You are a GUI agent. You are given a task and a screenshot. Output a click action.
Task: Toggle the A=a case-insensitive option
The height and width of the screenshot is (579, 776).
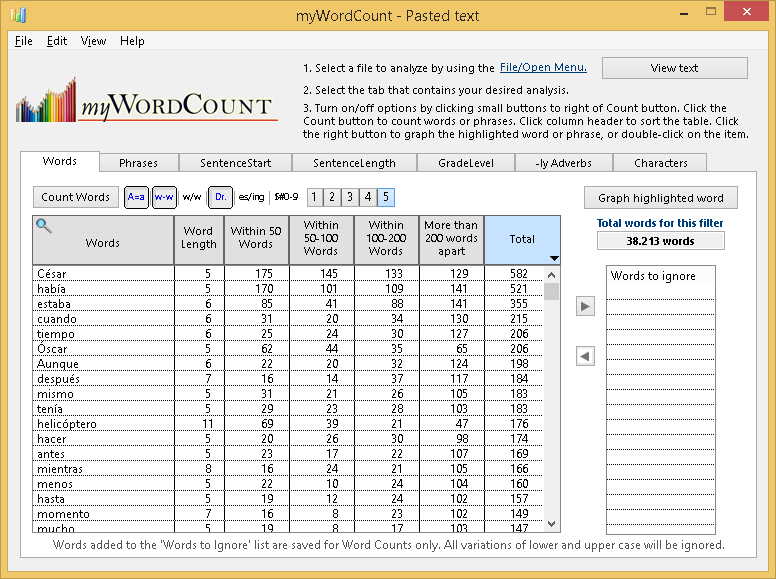[x=135, y=198]
